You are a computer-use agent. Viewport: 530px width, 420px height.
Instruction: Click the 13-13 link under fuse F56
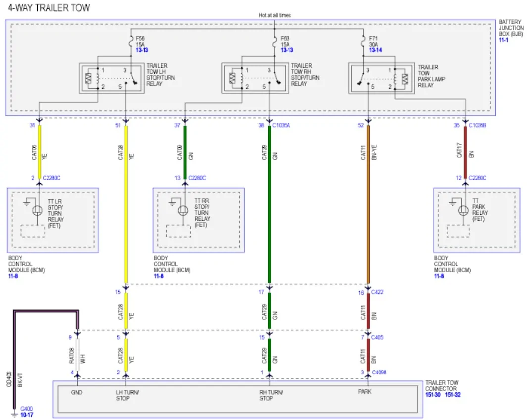(x=142, y=50)
